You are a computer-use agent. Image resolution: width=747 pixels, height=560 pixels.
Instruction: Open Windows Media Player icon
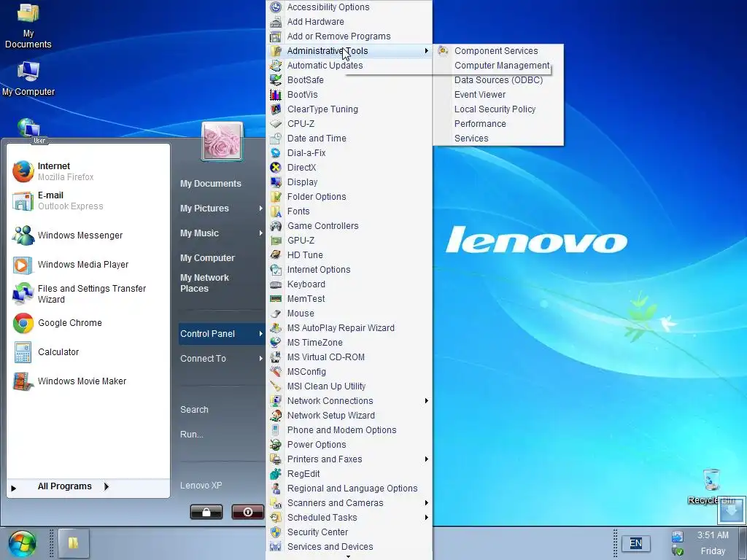pos(23,265)
